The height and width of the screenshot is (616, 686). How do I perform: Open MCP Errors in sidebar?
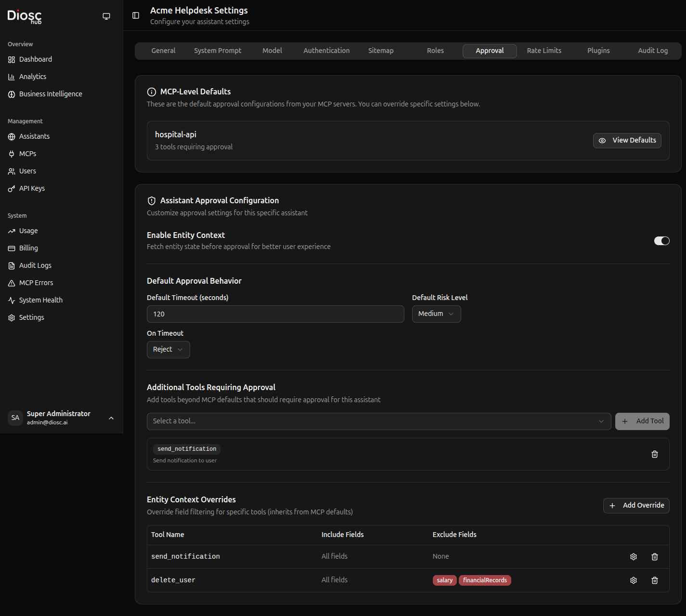tap(36, 283)
